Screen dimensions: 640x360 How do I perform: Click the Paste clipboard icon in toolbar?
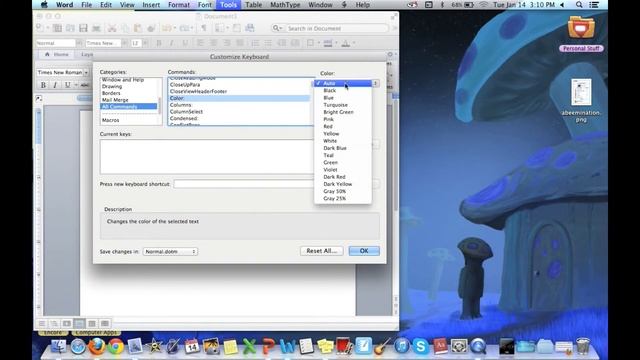(138, 28)
